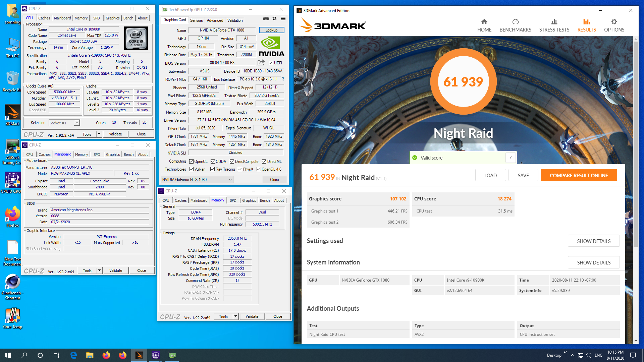Show System information details
This screenshot has width=644, height=362.
click(x=594, y=262)
